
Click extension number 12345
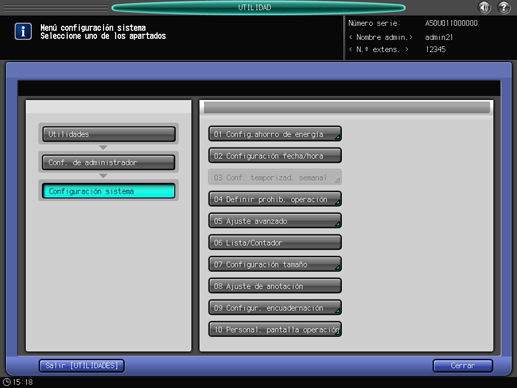(435, 49)
